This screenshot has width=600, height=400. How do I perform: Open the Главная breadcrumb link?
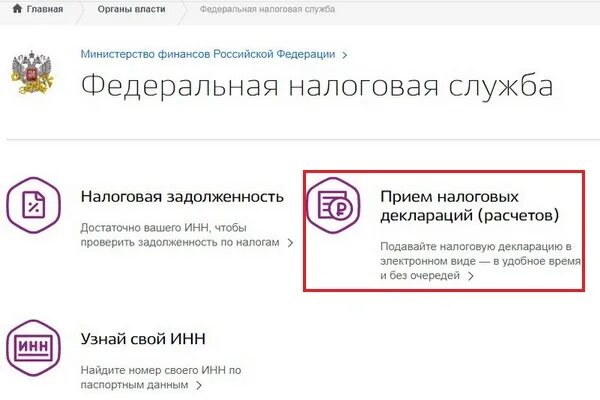45,9
